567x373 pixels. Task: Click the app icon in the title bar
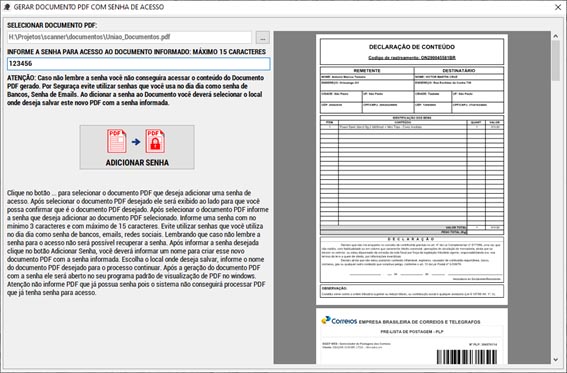click(x=7, y=7)
